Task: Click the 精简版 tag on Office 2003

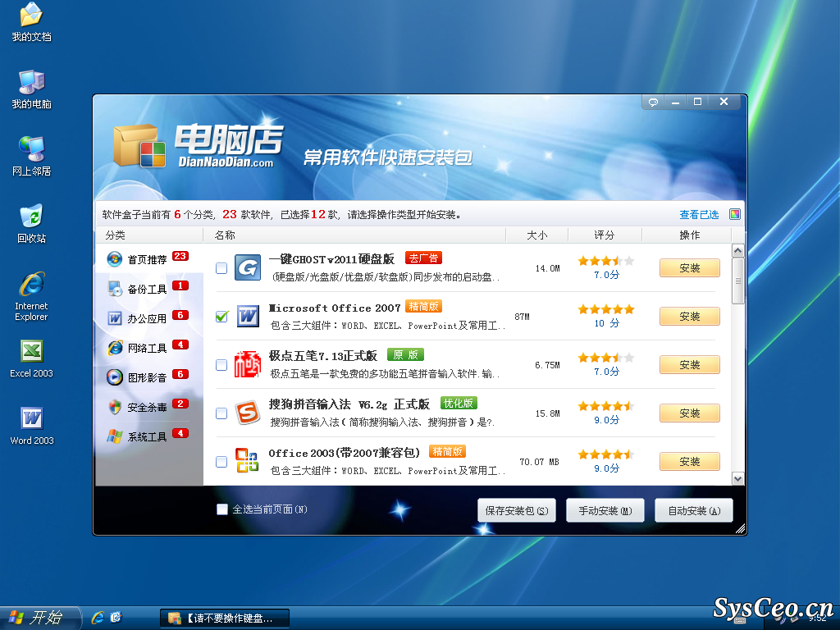Action: [447, 452]
